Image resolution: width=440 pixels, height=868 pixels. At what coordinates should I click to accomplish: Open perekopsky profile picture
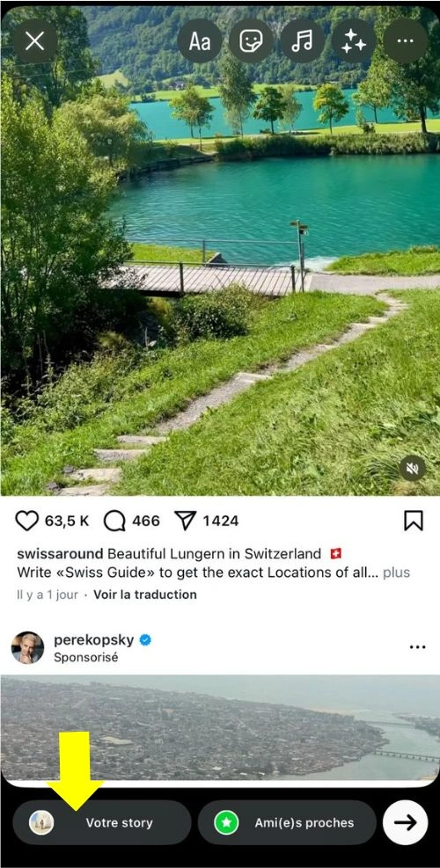click(x=27, y=647)
